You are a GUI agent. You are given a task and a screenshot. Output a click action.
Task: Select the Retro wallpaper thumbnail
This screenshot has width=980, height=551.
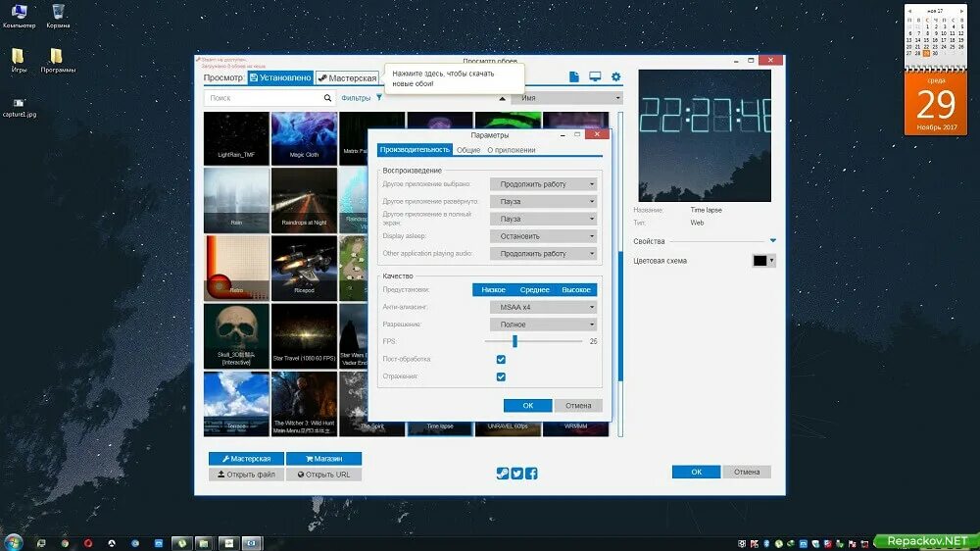236,268
